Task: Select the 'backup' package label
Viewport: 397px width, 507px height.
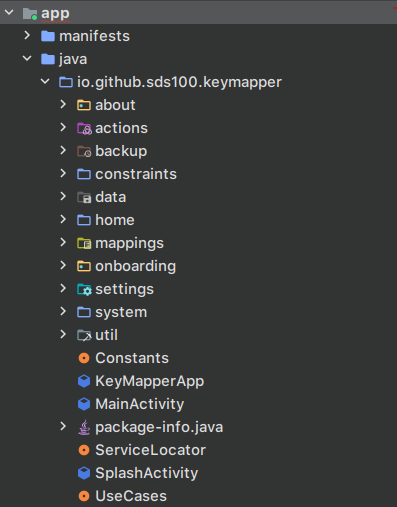Action: [x=121, y=151]
